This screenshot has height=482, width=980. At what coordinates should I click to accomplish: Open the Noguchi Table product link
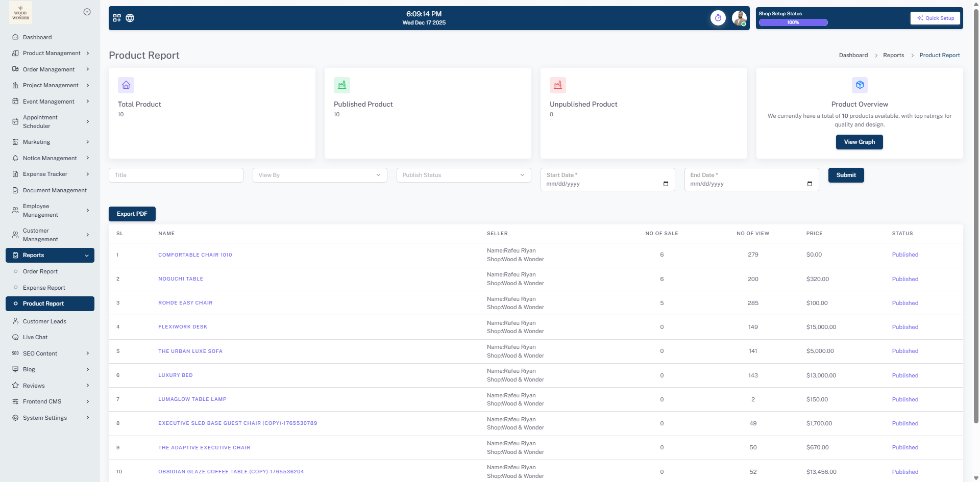tap(181, 279)
